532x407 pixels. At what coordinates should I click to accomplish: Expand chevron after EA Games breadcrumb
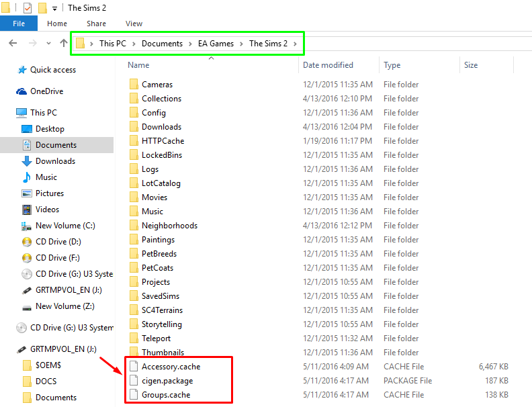(x=241, y=44)
